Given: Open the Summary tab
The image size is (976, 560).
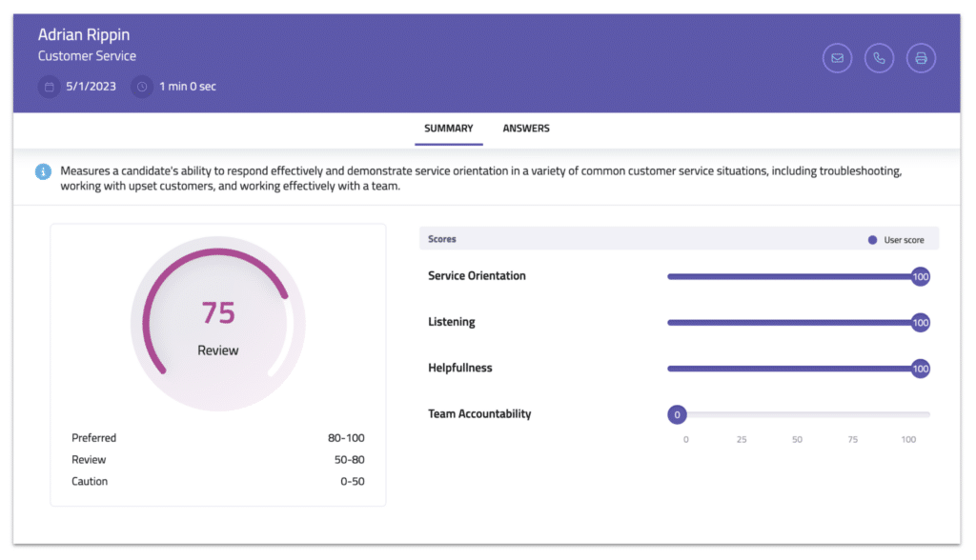Looking at the screenshot, I should (x=449, y=129).
